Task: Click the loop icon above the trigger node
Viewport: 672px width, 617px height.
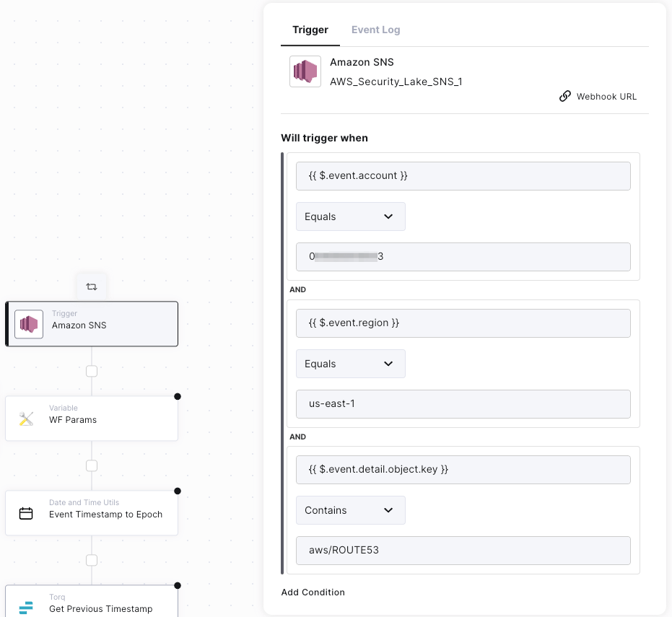Action: click(92, 286)
